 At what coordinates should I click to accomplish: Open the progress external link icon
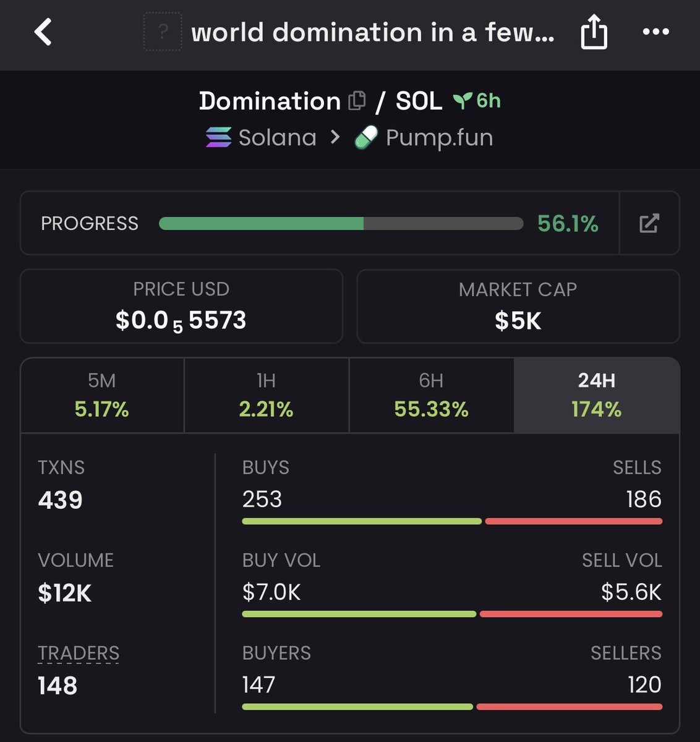click(x=649, y=223)
